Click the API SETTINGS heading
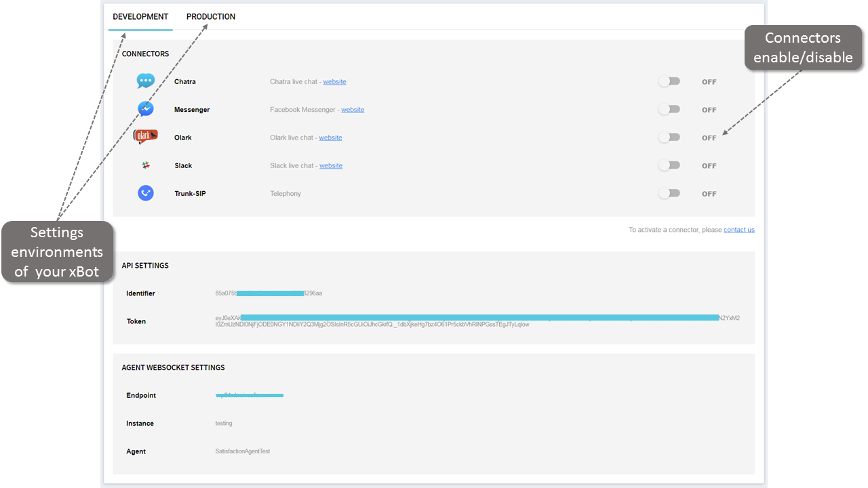This screenshot has width=868, height=488. point(145,266)
